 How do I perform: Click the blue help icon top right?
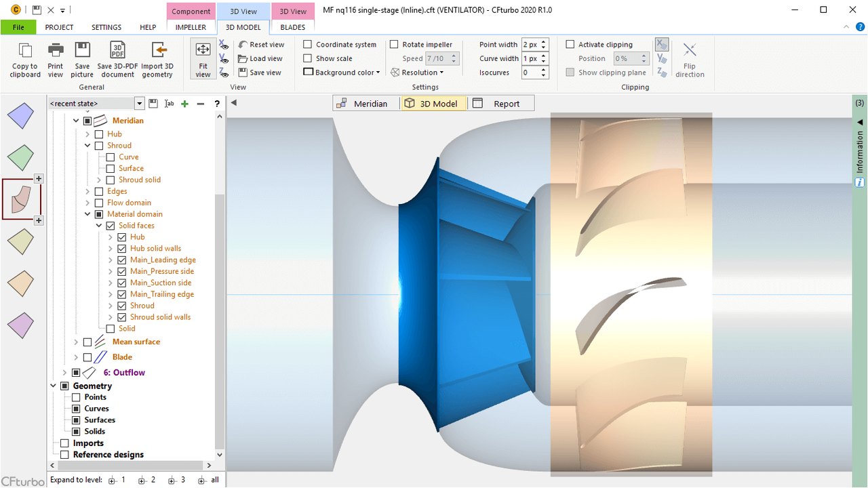pos(860,27)
